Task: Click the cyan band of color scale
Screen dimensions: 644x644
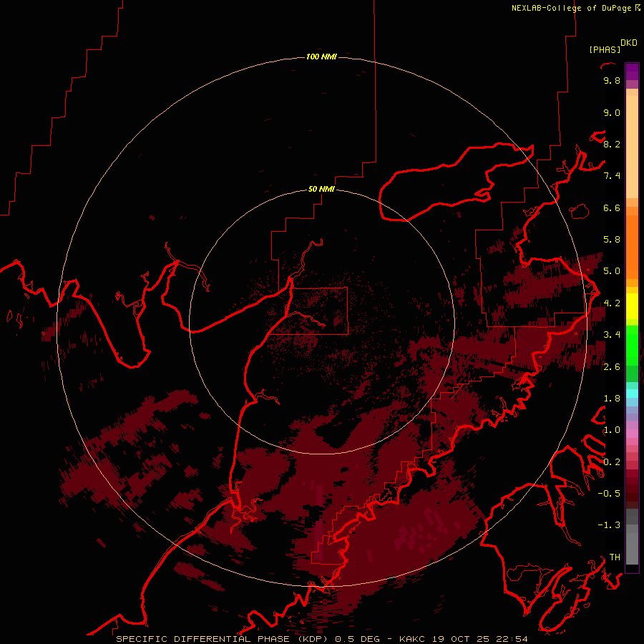Action: (632, 394)
